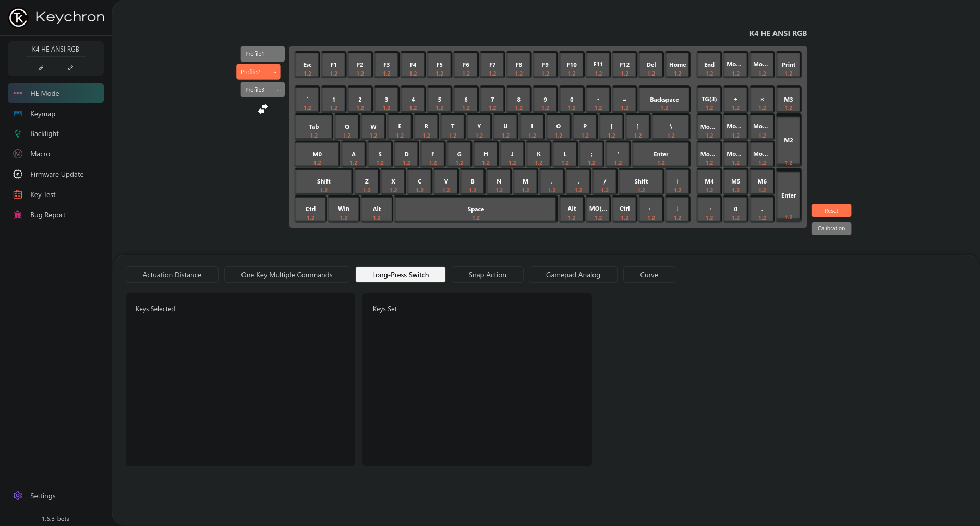Open the Key Test clipboard icon
Viewport: 980px width, 526px height.
[x=18, y=194]
